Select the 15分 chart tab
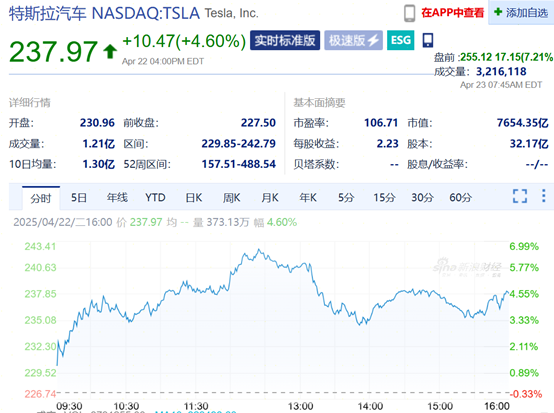The height and width of the screenshot is (413, 554). point(384,197)
